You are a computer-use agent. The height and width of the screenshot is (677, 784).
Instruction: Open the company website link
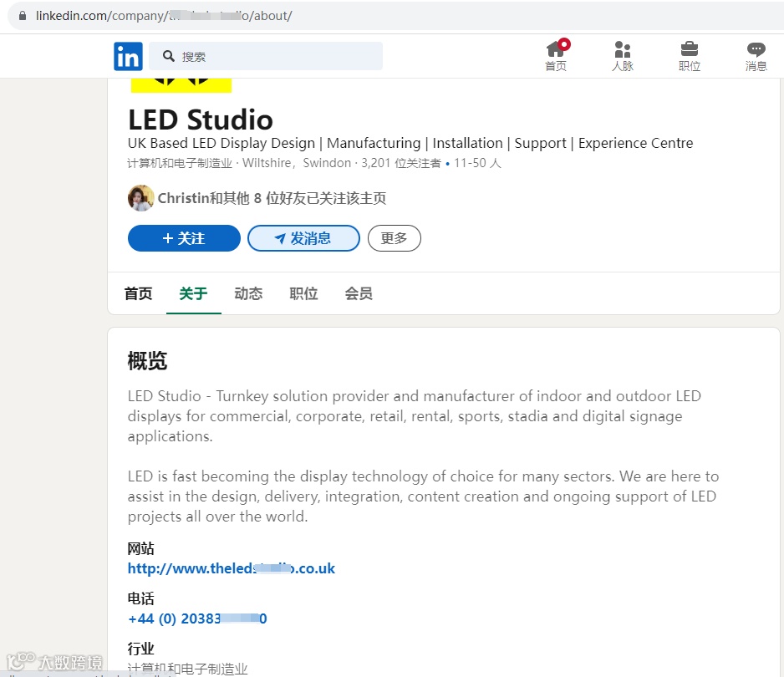point(231,568)
